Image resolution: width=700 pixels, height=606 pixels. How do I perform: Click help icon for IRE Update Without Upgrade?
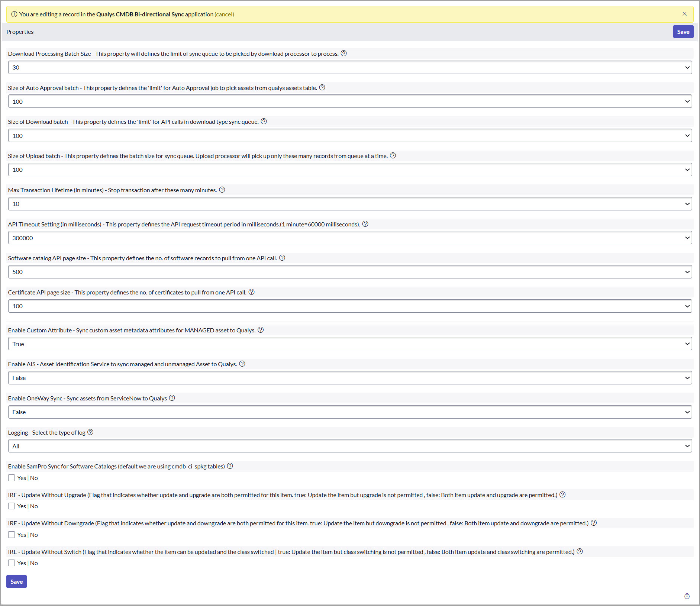[x=563, y=495]
